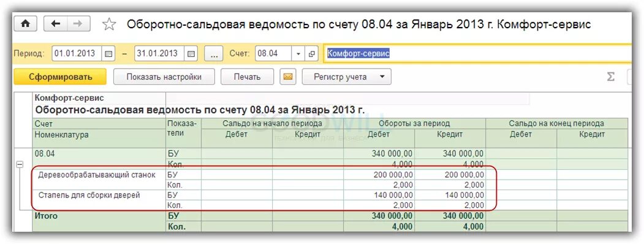This screenshot has width=644, height=244.
Task: Focus the end date field 31.01.2013
Action: point(159,53)
